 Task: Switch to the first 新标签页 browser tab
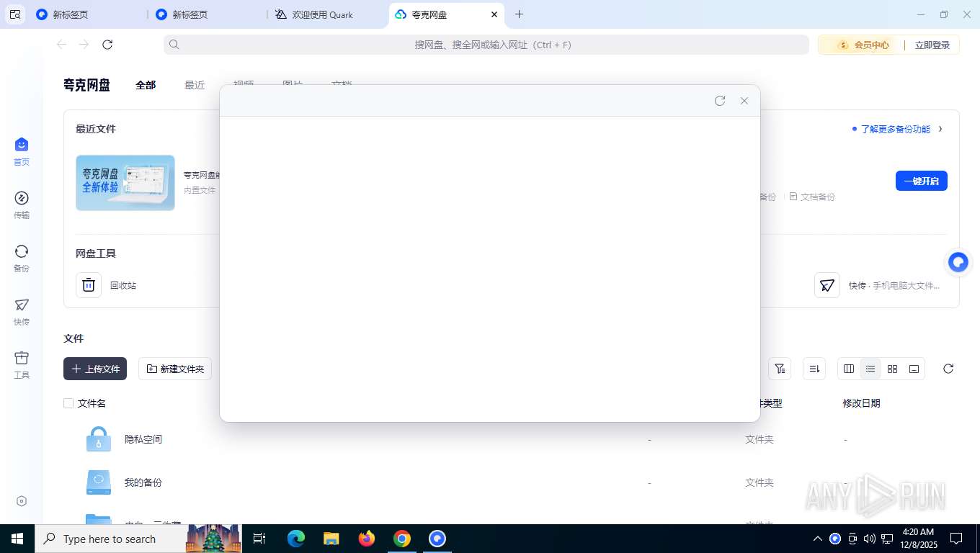click(x=85, y=14)
